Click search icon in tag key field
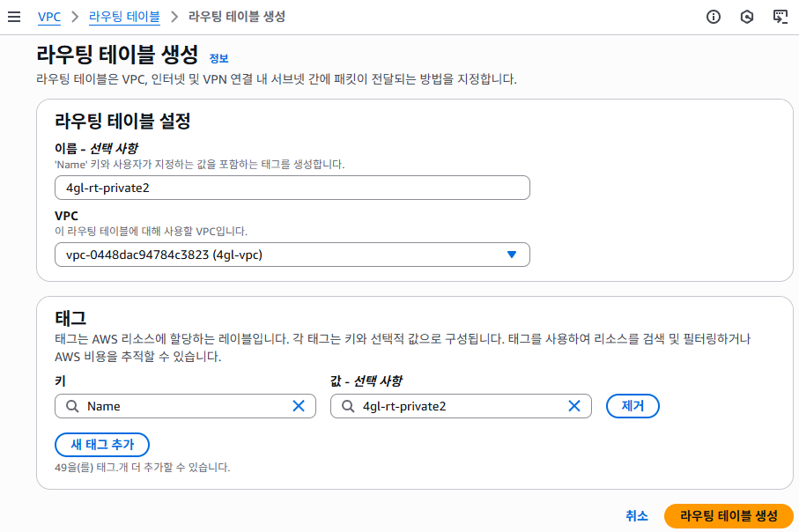The image size is (799, 532). (72, 406)
